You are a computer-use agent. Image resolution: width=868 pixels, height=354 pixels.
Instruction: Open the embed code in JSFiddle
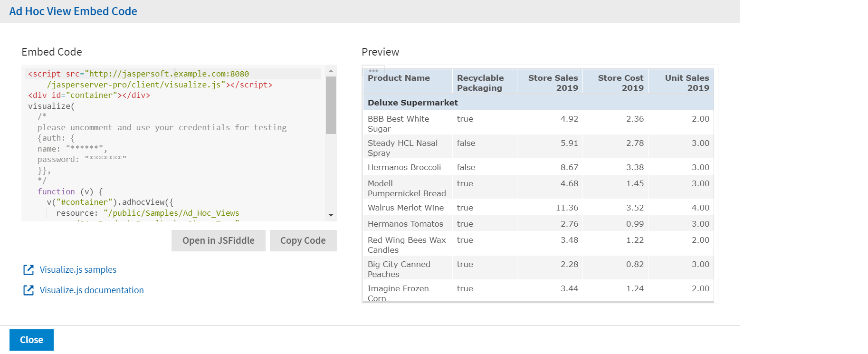click(219, 240)
